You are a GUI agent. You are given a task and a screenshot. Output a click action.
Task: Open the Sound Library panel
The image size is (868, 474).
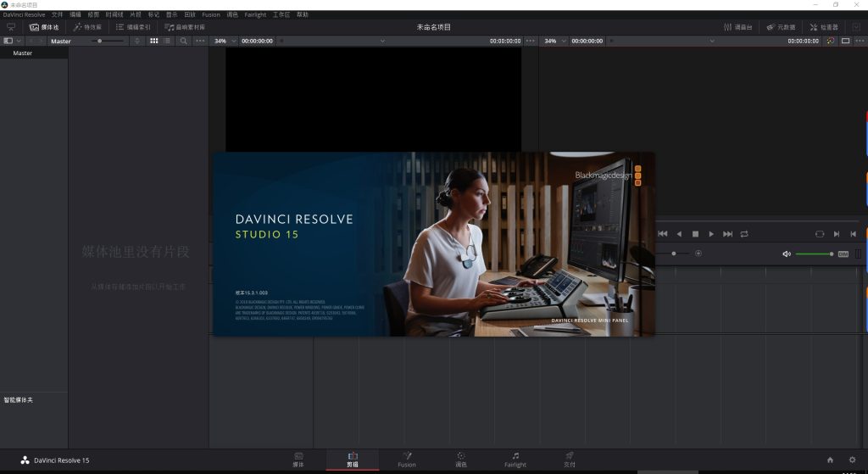coord(185,27)
